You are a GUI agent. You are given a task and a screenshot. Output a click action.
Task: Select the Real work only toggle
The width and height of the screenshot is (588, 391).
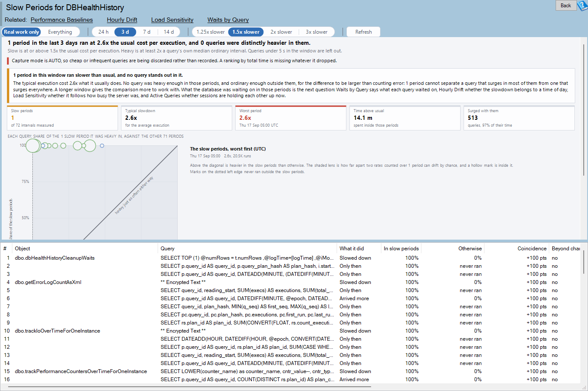pyautogui.click(x=21, y=32)
